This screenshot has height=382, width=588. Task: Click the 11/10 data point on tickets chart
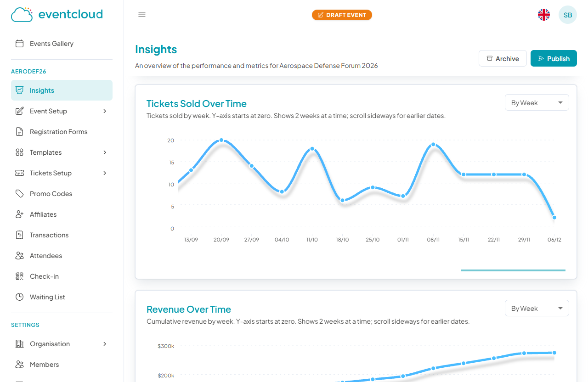pyautogui.click(x=312, y=149)
